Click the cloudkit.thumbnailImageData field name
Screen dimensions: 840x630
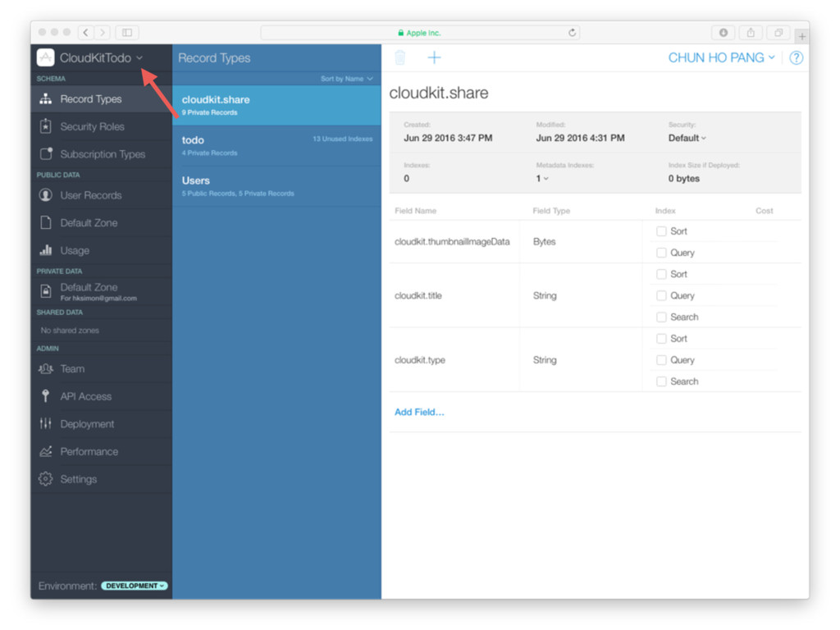pyautogui.click(x=452, y=242)
